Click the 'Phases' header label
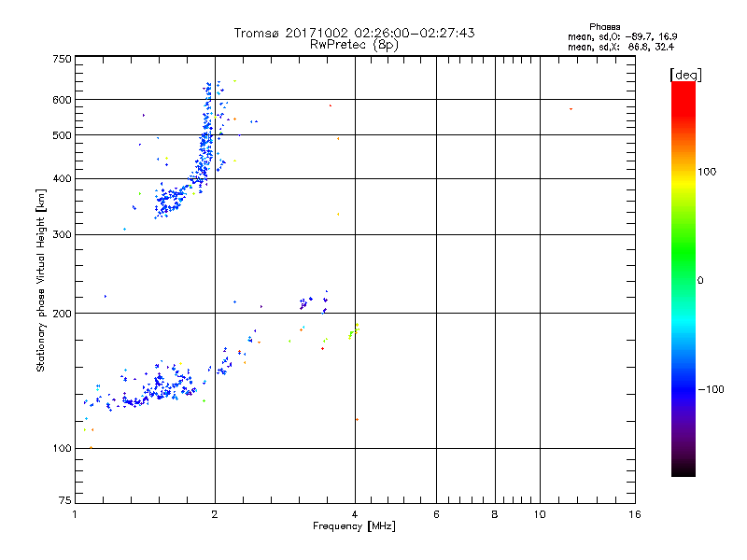Image resolution: width=747 pixels, height=560 pixels. tap(604, 27)
